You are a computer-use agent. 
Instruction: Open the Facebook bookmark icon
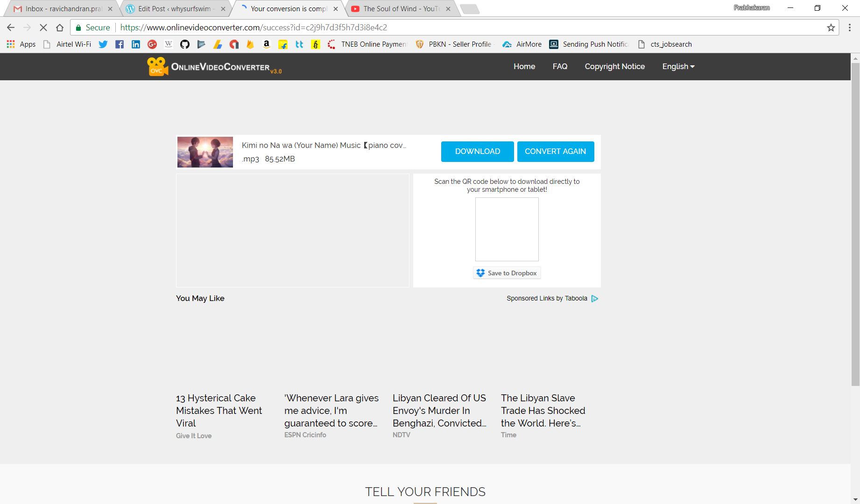[x=120, y=44]
